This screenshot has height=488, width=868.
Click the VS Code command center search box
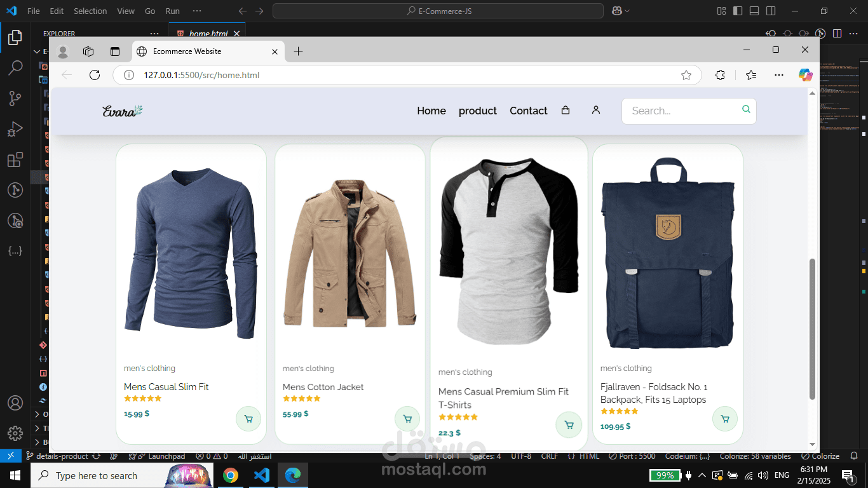[438, 11]
